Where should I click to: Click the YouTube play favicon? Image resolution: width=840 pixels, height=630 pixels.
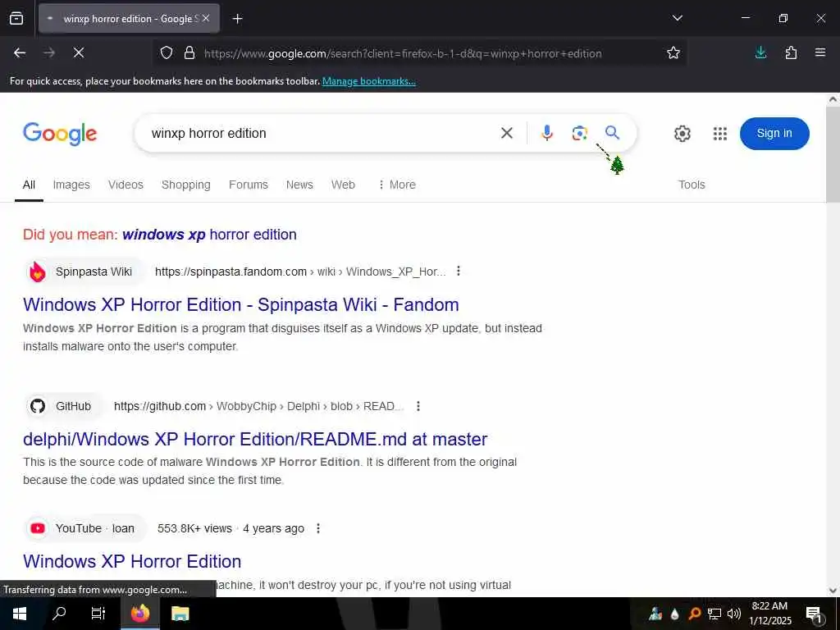click(x=38, y=528)
